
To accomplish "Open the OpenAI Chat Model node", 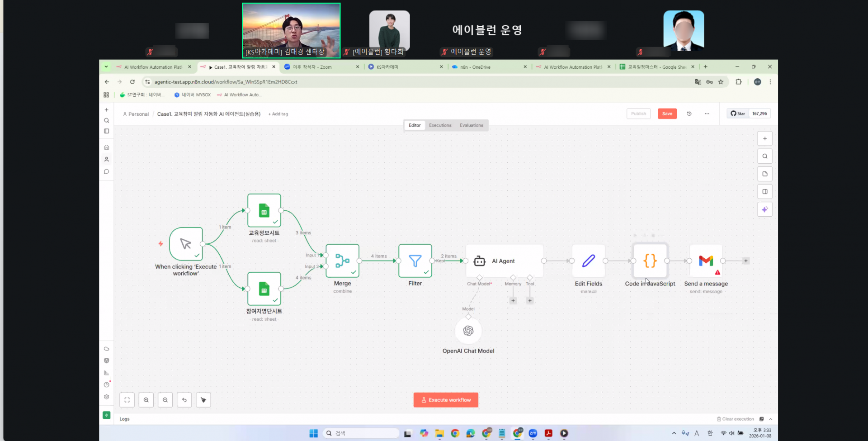I will (469, 331).
